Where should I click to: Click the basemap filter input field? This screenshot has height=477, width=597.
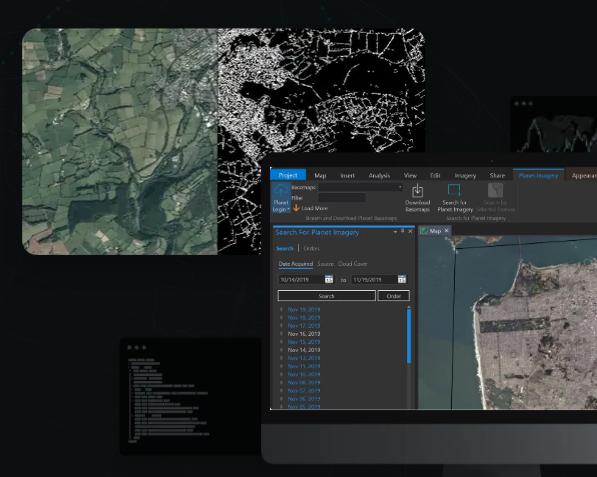point(342,198)
